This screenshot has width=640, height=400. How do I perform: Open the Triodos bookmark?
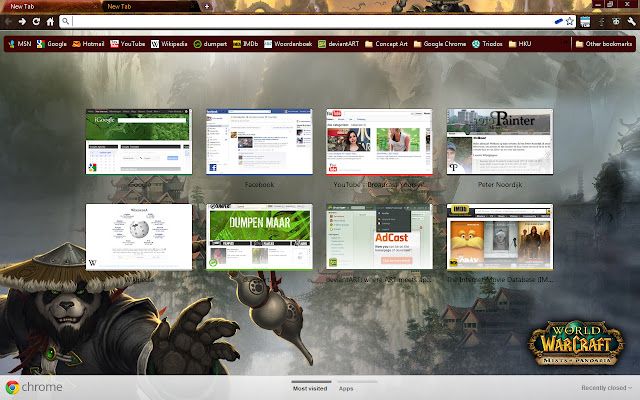[487, 44]
